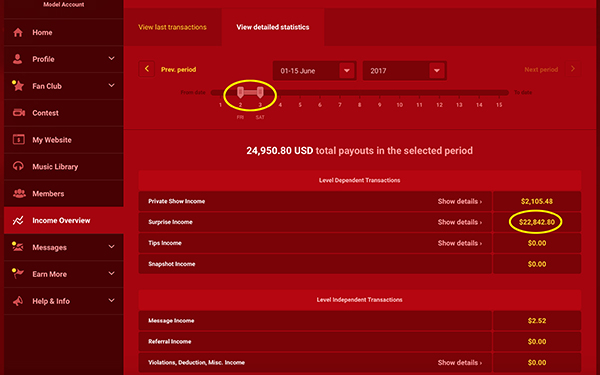The image size is (600, 375).
Task: Click day 1 on the date slider
Action: (220, 104)
